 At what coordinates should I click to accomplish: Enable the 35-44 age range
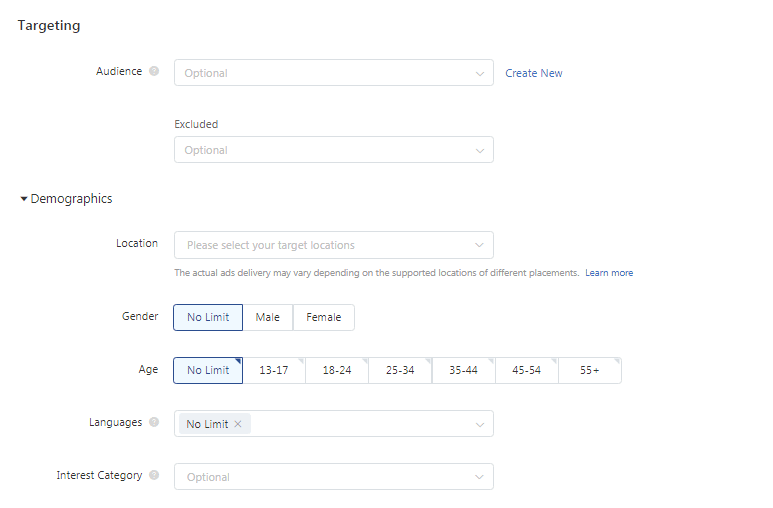click(464, 370)
